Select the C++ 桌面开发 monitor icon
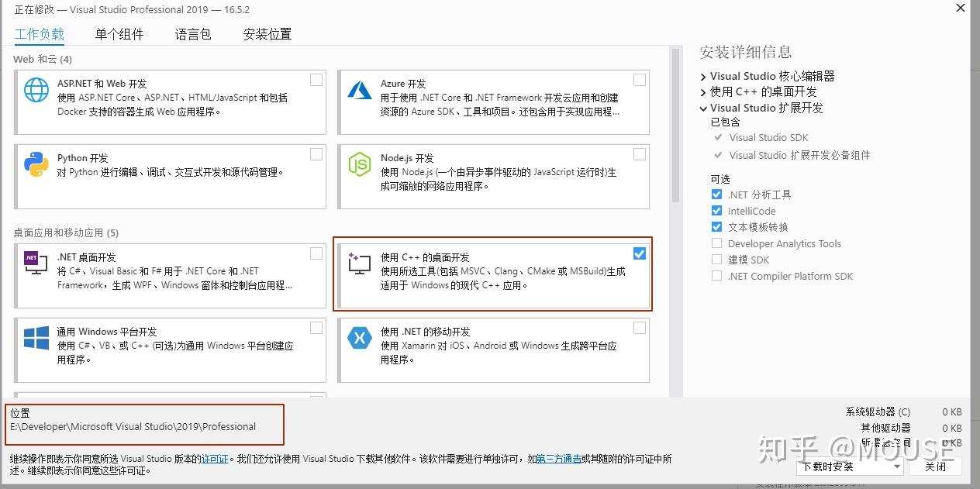 (359, 263)
